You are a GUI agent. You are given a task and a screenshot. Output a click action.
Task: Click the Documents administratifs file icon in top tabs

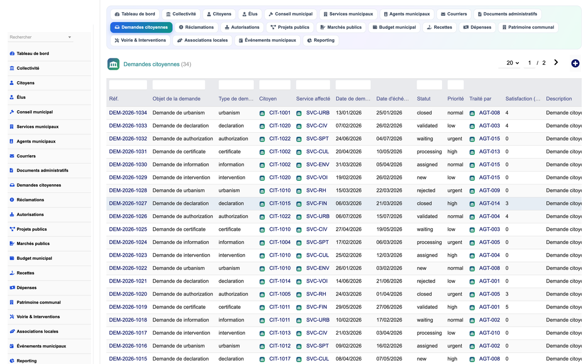(480, 14)
